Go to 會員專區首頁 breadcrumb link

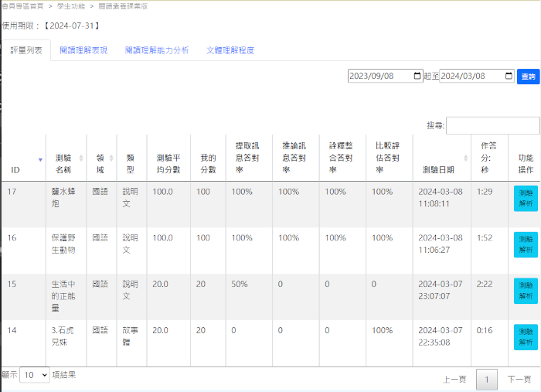click(22, 5)
